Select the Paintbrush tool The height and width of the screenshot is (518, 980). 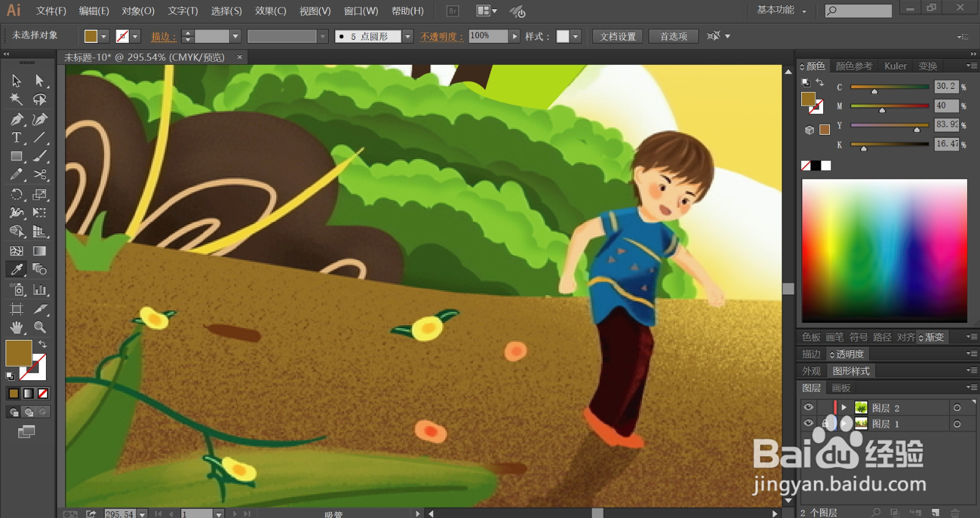[x=40, y=157]
